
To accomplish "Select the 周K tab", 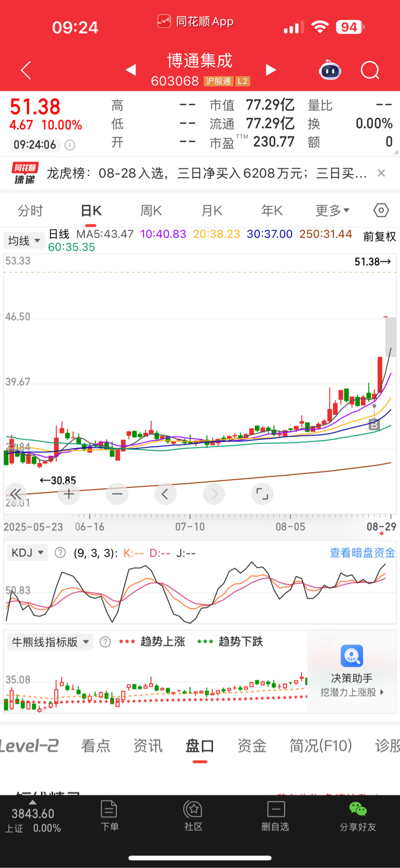I will [151, 211].
